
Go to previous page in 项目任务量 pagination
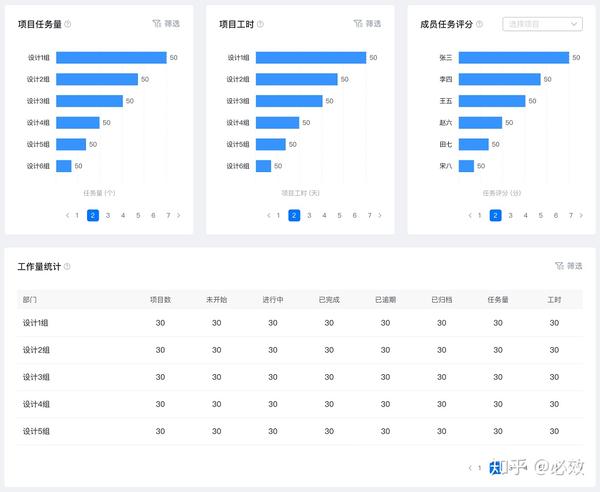coord(66,215)
